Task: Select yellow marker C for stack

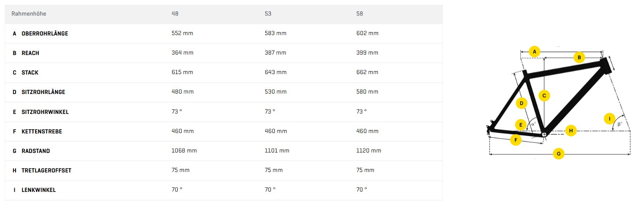Action: point(544,95)
